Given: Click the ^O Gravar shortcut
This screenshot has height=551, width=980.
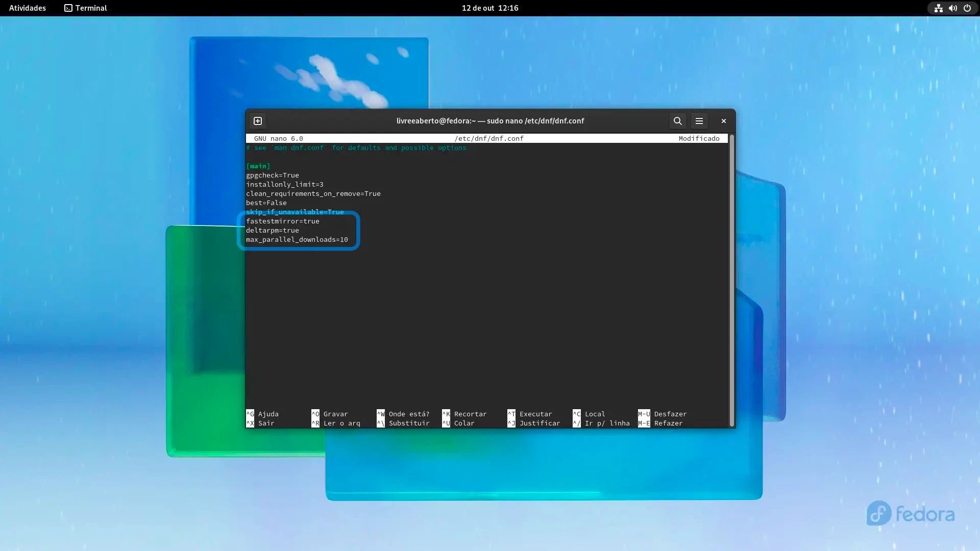Looking at the screenshot, I should [330, 414].
